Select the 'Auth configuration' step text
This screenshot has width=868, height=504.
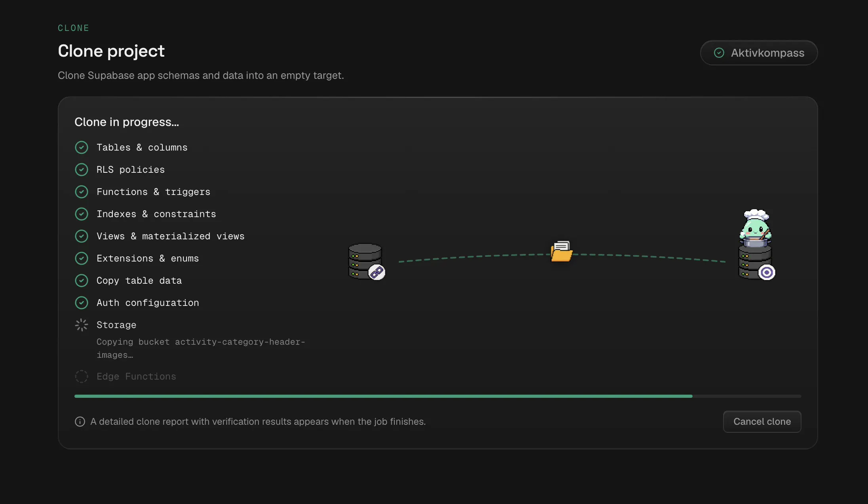(148, 303)
